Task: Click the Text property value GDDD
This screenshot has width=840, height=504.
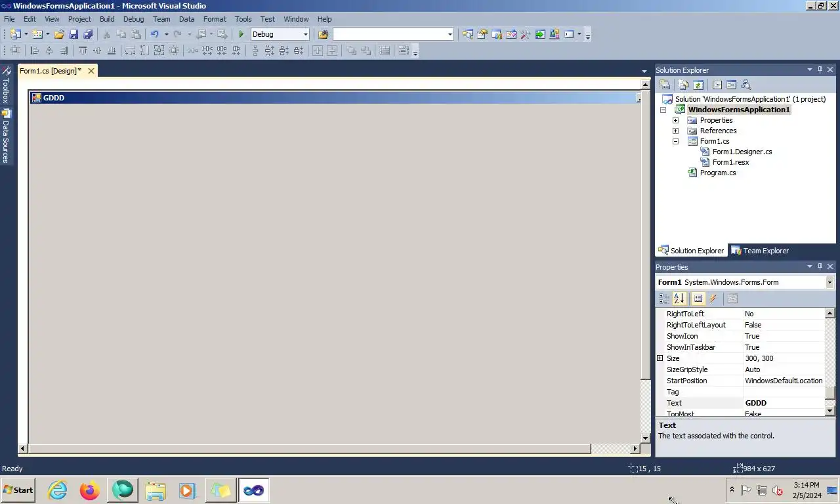Action: coord(756,403)
